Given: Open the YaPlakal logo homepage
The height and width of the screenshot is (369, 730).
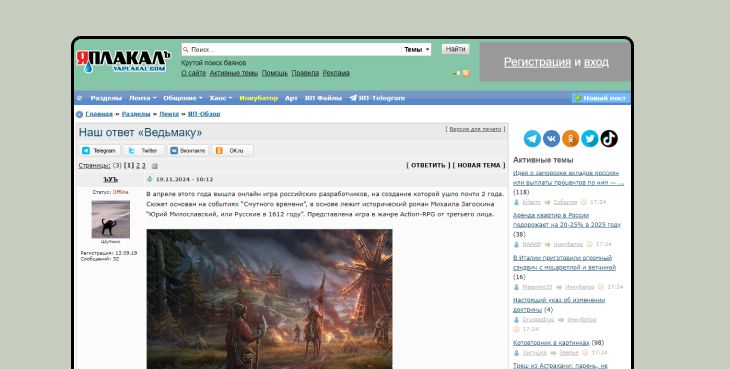Looking at the screenshot, I should pos(123,61).
